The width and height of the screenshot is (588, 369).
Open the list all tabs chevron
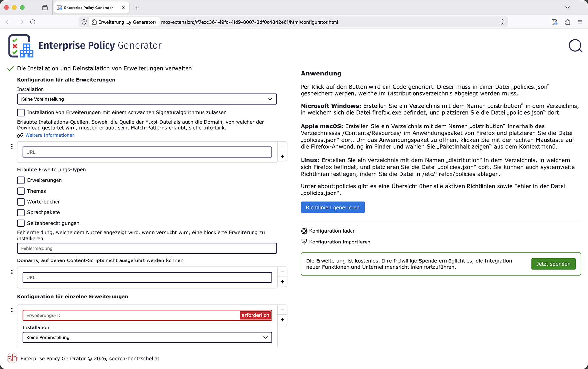pos(567,8)
